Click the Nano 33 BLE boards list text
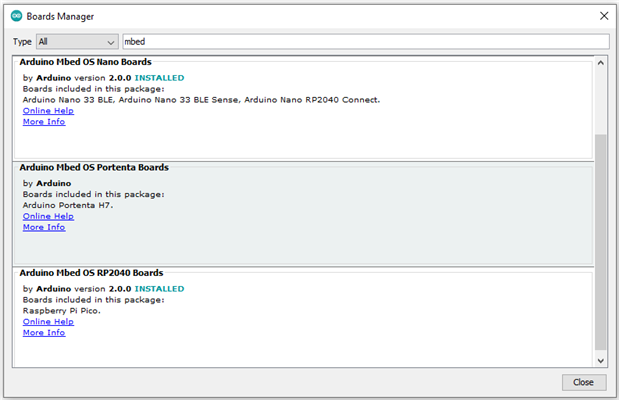The width and height of the screenshot is (619, 400). click(201, 100)
